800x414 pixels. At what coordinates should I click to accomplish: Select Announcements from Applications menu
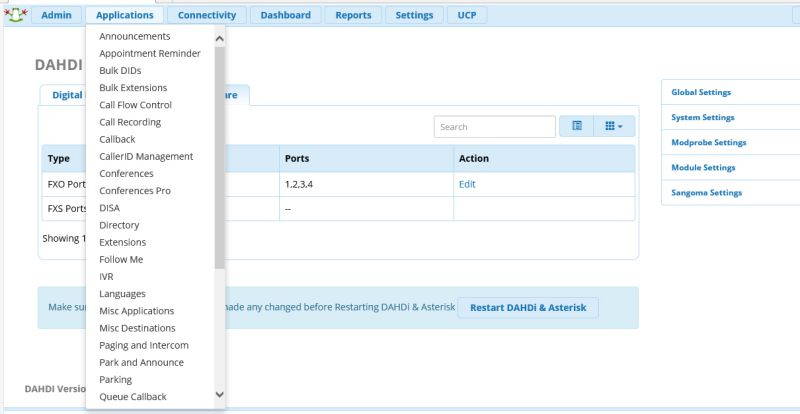click(x=135, y=36)
